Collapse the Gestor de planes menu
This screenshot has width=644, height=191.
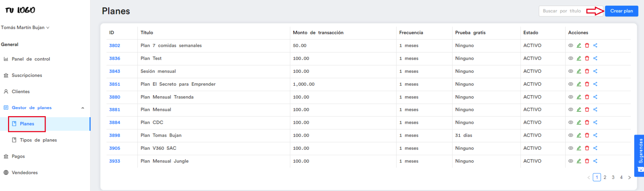[83, 108]
